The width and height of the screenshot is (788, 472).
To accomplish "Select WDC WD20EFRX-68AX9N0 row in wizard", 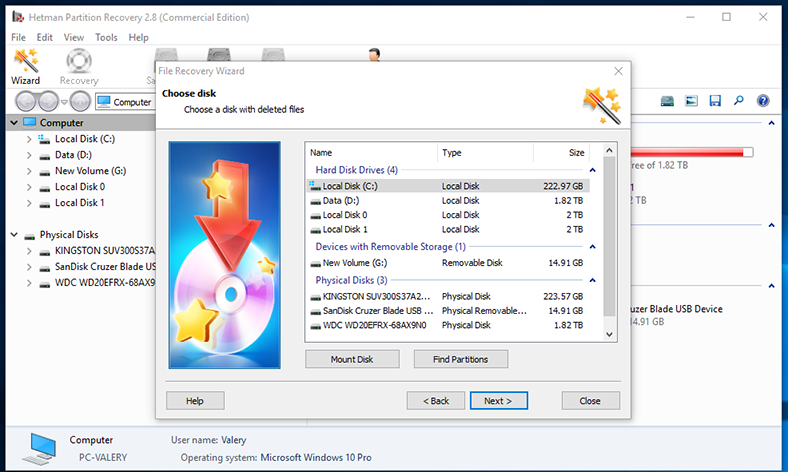I will point(448,325).
